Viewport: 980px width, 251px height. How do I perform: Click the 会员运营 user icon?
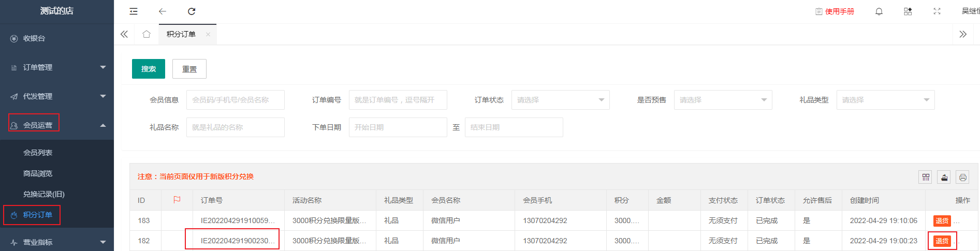(x=14, y=126)
